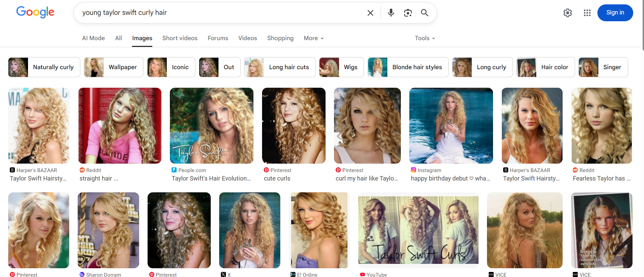
Task: Open Search by image camera icon
Action: (x=408, y=13)
